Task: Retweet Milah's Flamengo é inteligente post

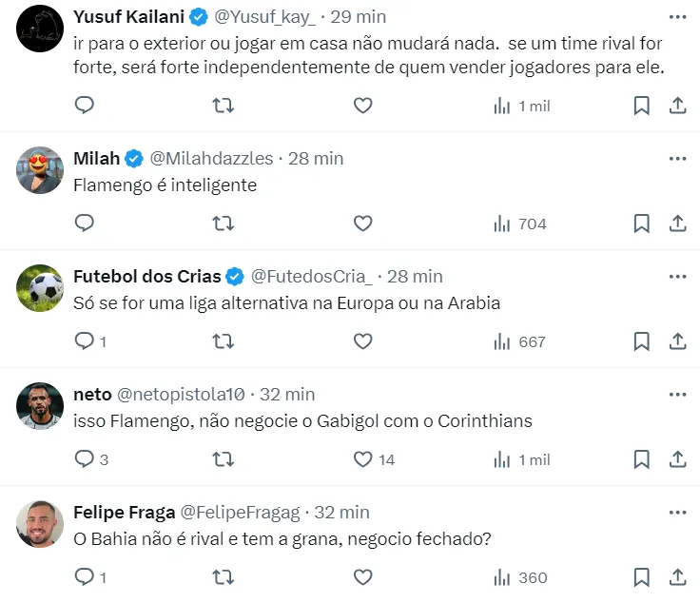Action: (224, 224)
